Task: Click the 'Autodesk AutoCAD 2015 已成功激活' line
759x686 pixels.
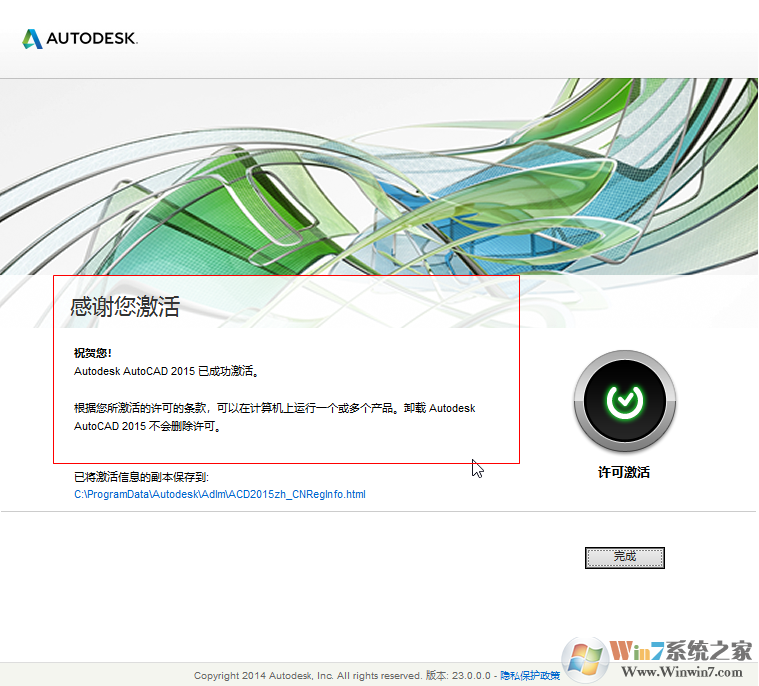Action: 167,371
